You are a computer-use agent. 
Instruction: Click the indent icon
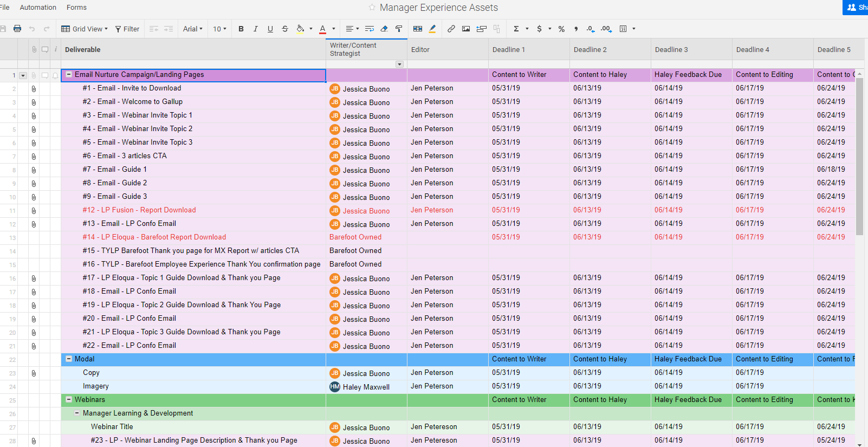pyautogui.click(x=169, y=29)
